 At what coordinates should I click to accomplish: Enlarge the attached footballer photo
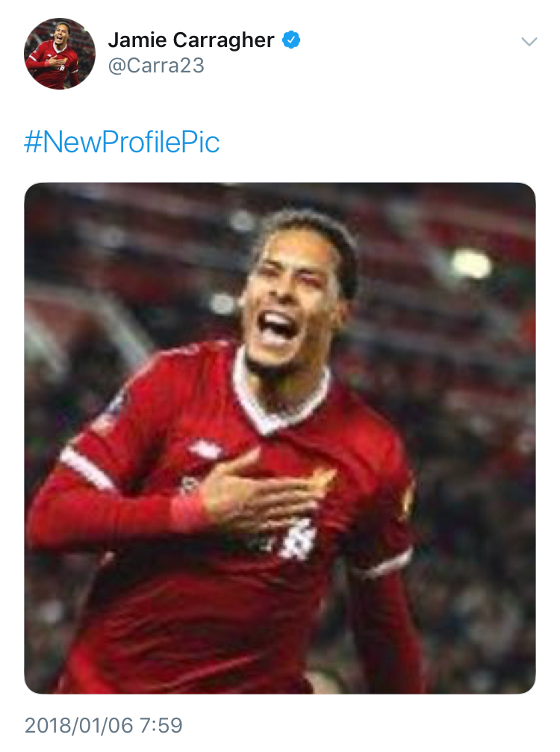(x=280, y=438)
